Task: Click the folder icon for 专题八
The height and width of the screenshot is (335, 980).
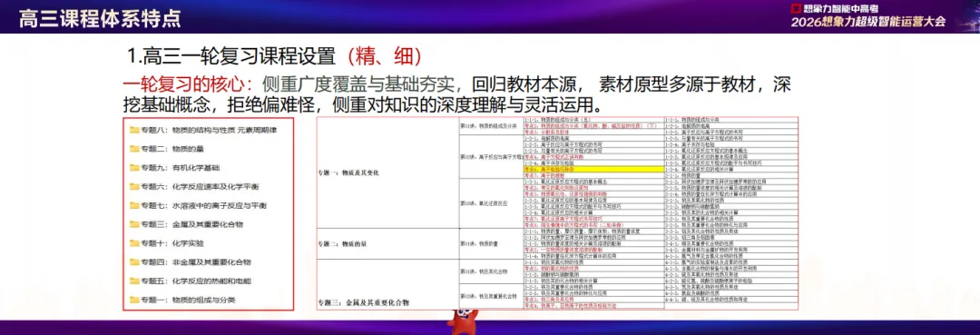Action: (133, 130)
